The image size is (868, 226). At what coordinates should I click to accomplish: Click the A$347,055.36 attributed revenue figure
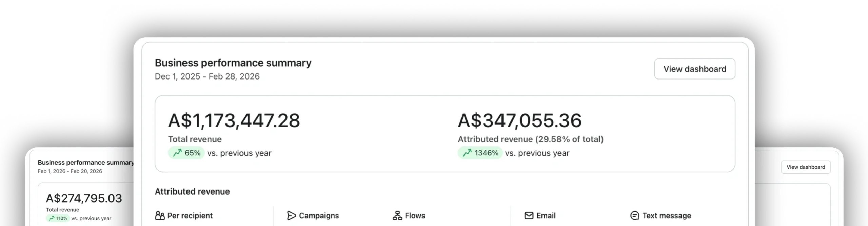519,120
